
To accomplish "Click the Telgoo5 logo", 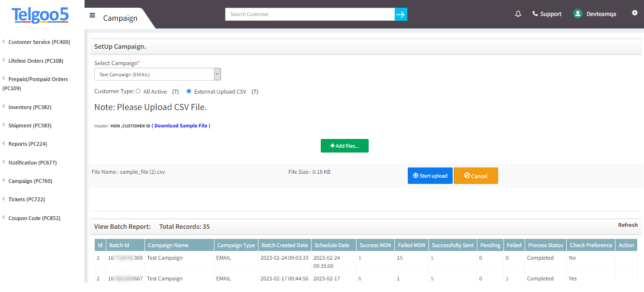I will 40,15.
